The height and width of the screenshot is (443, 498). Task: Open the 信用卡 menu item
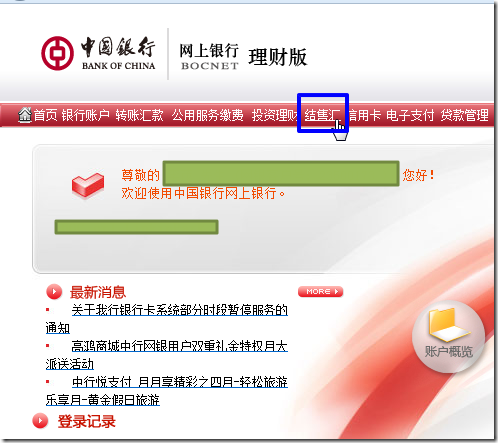point(364,115)
